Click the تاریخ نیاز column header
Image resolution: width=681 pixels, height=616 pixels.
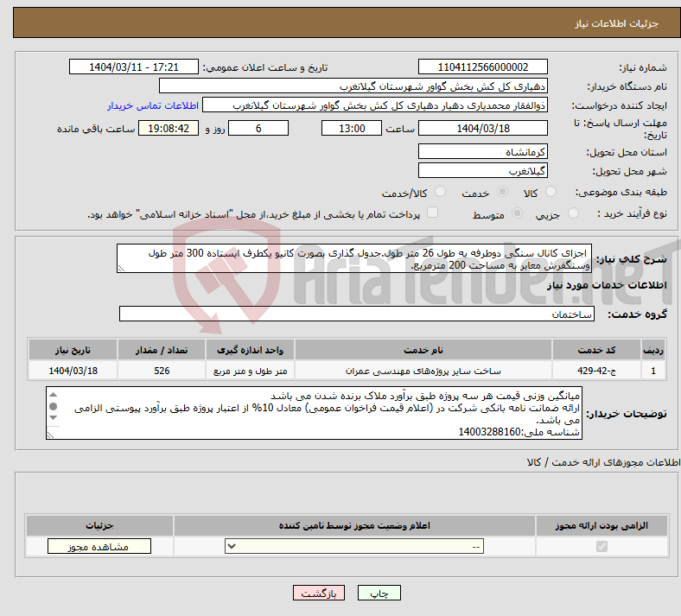point(73,350)
